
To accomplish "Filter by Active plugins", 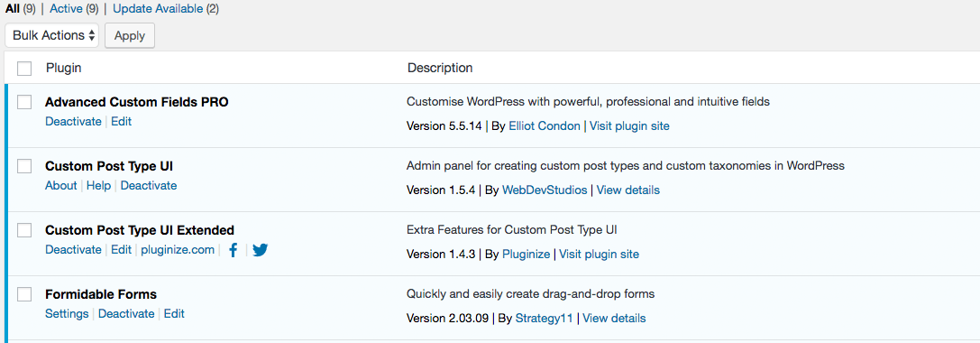I will pyautogui.click(x=66, y=9).
